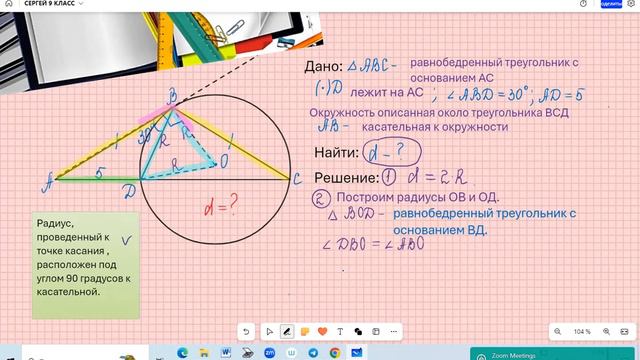Open Microsoft Edge from taskbar

click(x=182, y=353)
